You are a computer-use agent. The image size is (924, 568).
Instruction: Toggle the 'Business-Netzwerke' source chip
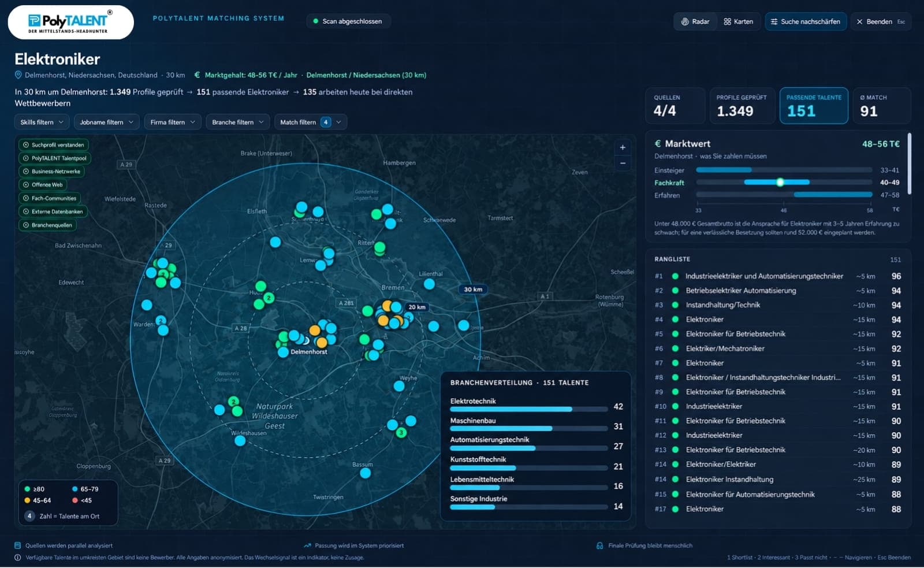click(x=51, y=172)
